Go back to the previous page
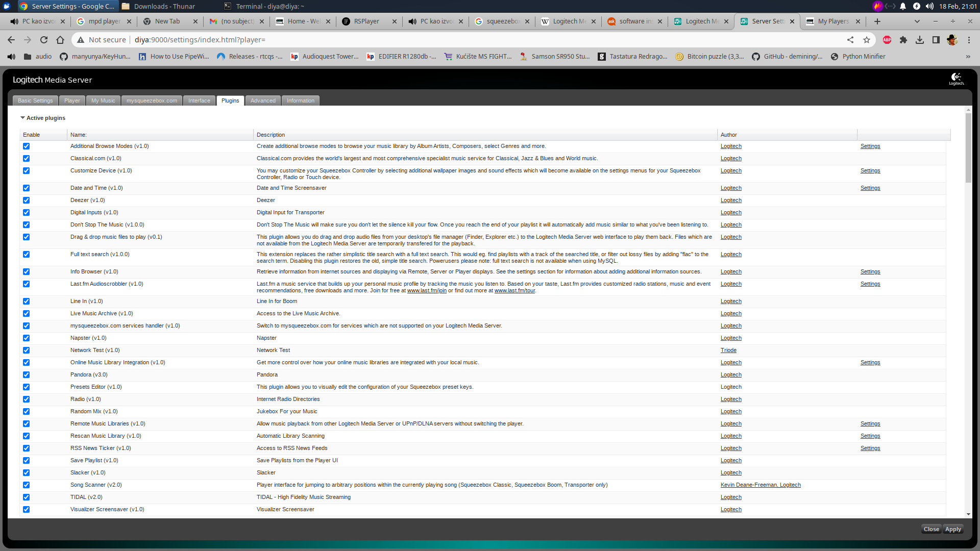This screenshot has height=551, width=980. 11,40
